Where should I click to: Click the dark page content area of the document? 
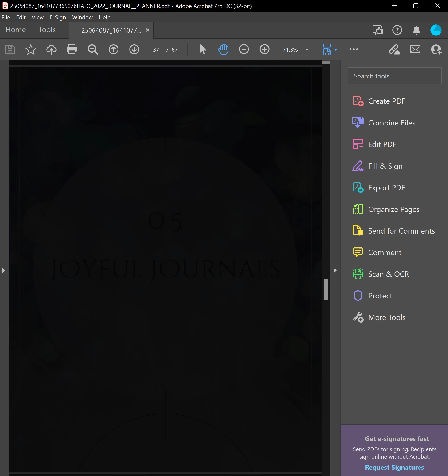[165, 269]
